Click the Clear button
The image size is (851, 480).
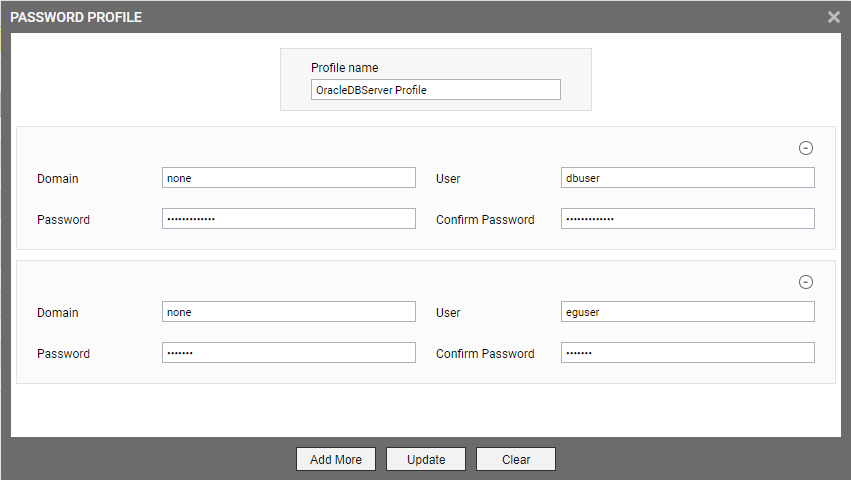[516, 459]
